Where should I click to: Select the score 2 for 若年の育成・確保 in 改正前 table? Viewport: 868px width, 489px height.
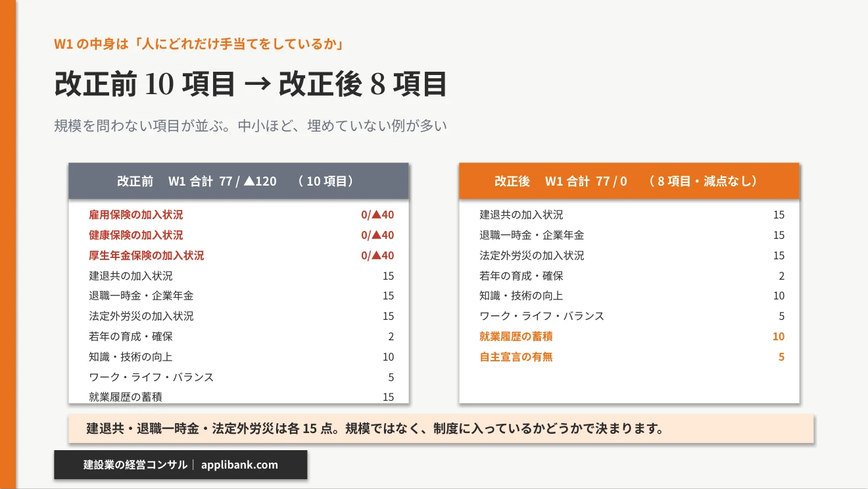pyautogui.click(x=391, y=336)
